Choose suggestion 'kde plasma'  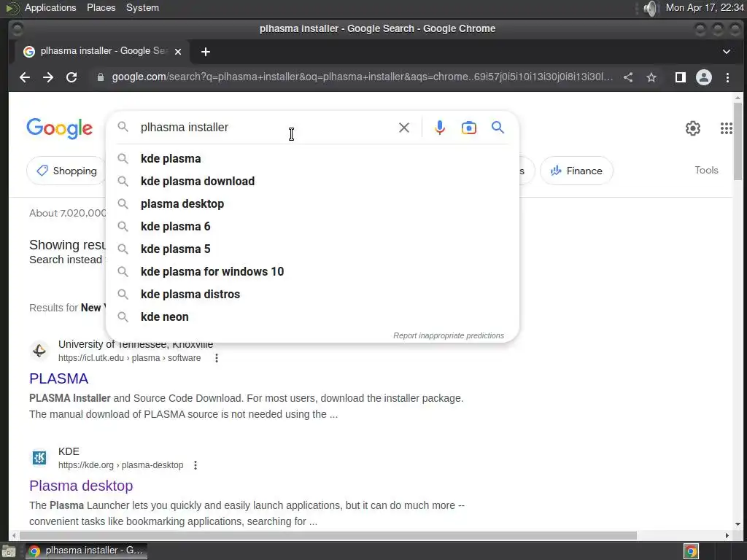tap(312, 158)
